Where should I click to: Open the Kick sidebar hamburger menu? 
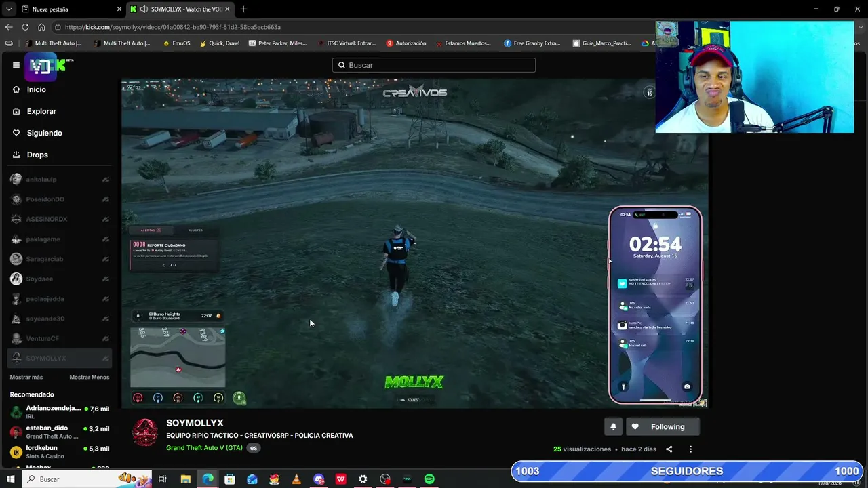click(16, 65)
